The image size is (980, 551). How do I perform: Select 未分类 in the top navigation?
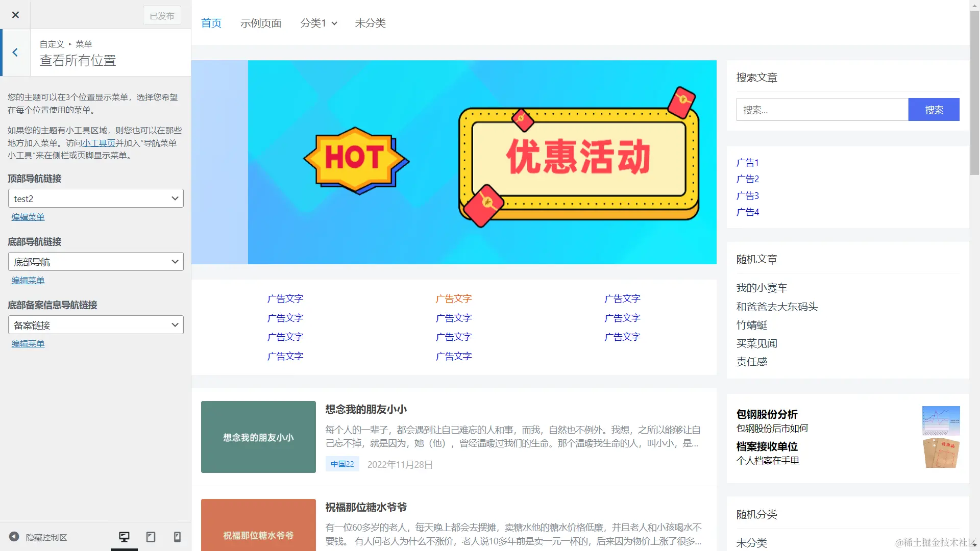371,23
